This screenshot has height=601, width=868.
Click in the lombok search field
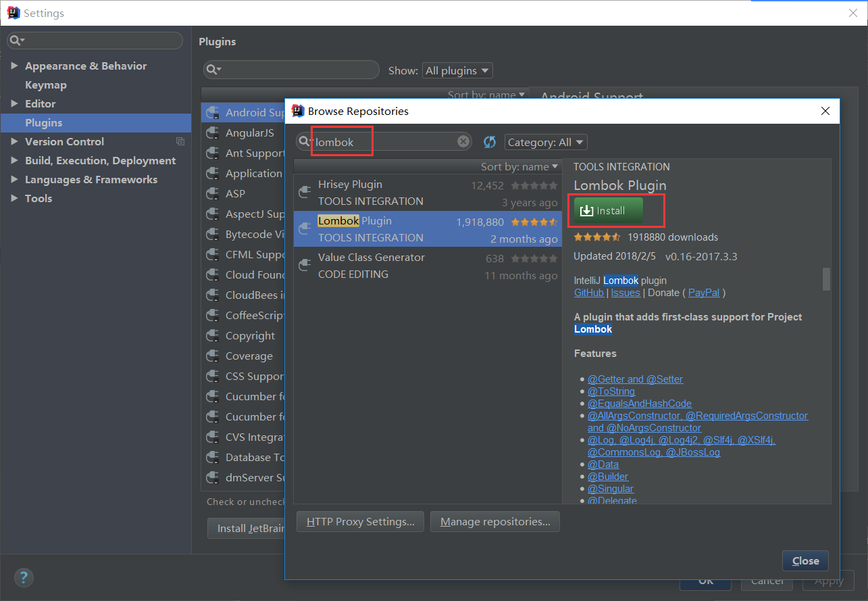tap(385, 141)
